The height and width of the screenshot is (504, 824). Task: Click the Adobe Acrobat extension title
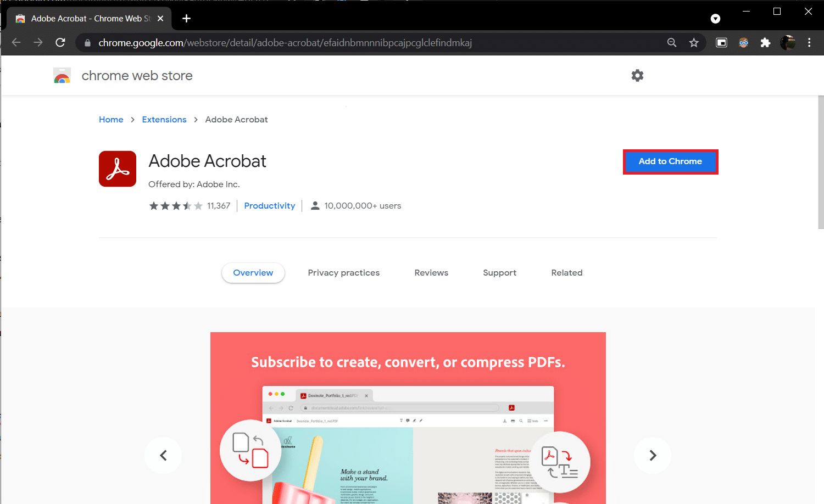(x=207, y=161)
